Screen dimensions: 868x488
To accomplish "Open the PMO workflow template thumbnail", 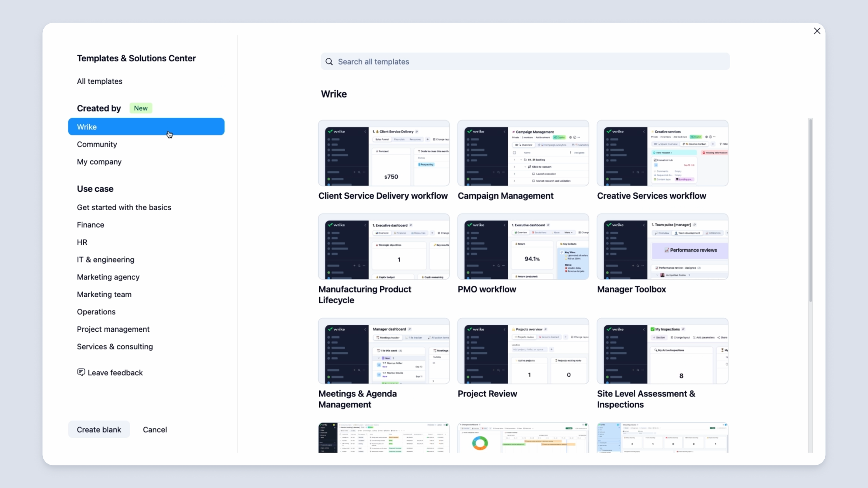I will point(523,246).
